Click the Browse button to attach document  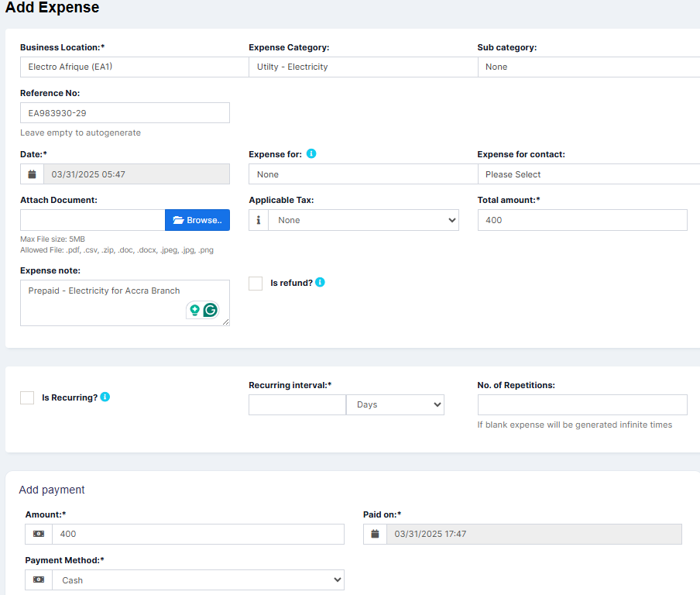pos(197,220)
